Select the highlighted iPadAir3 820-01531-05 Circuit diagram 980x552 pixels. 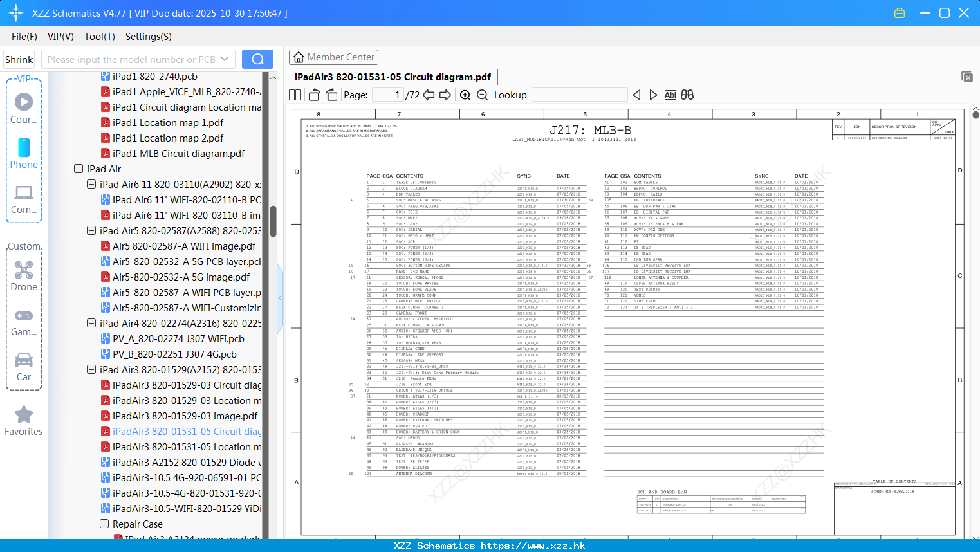(181, 431)
